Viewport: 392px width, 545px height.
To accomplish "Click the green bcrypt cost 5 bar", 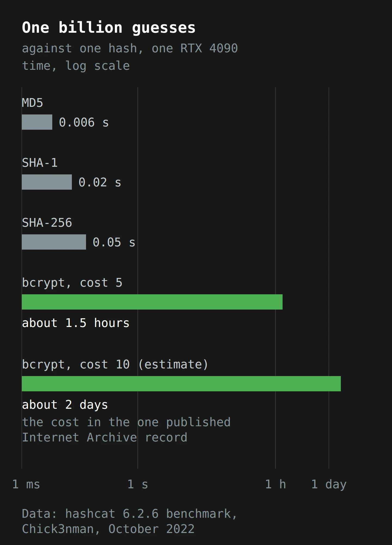I will point(152,302).
